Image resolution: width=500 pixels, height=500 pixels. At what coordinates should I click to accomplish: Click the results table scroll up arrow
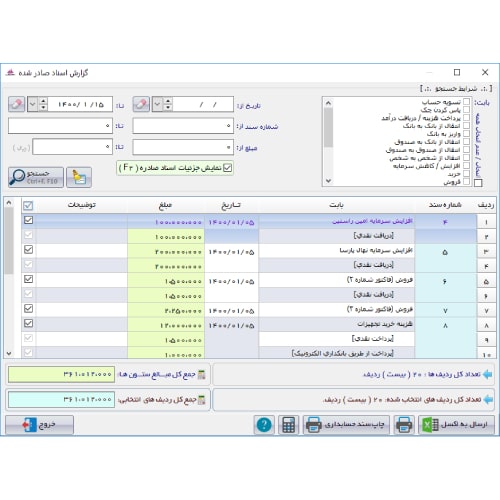pyautogui.click(x=9, y=203)
